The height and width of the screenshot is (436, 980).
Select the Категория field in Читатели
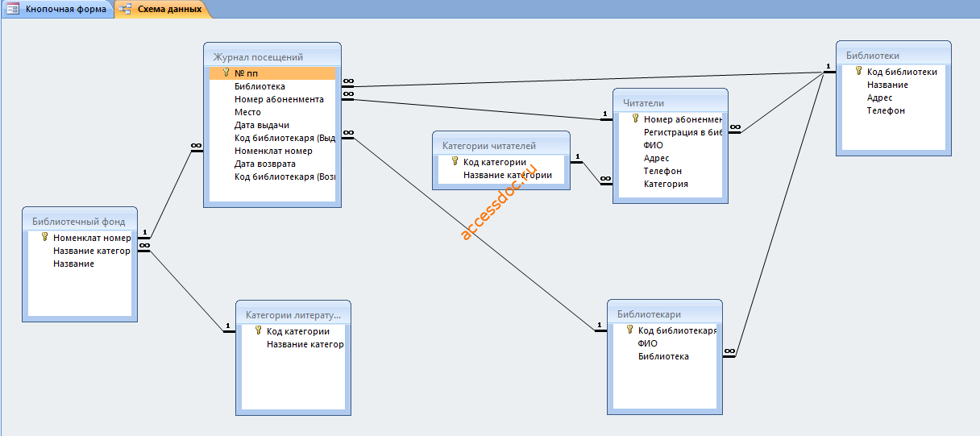click(670, 184)
